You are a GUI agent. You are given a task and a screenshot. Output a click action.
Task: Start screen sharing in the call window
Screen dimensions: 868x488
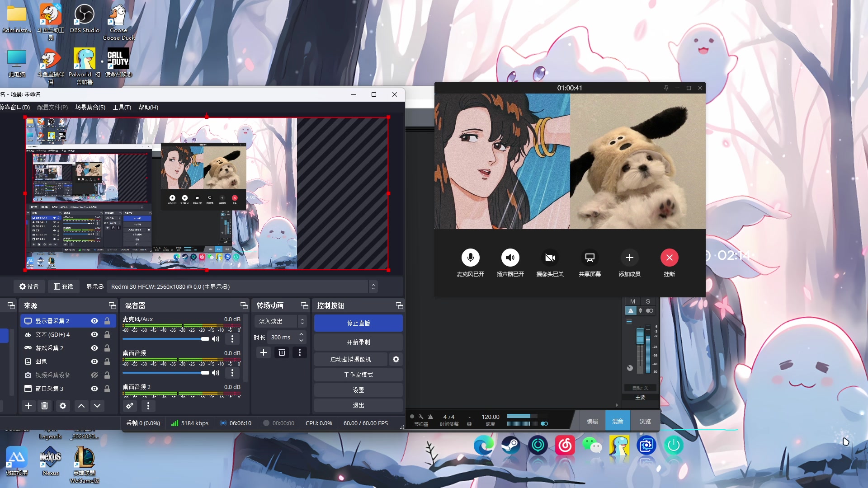(590, 258)
